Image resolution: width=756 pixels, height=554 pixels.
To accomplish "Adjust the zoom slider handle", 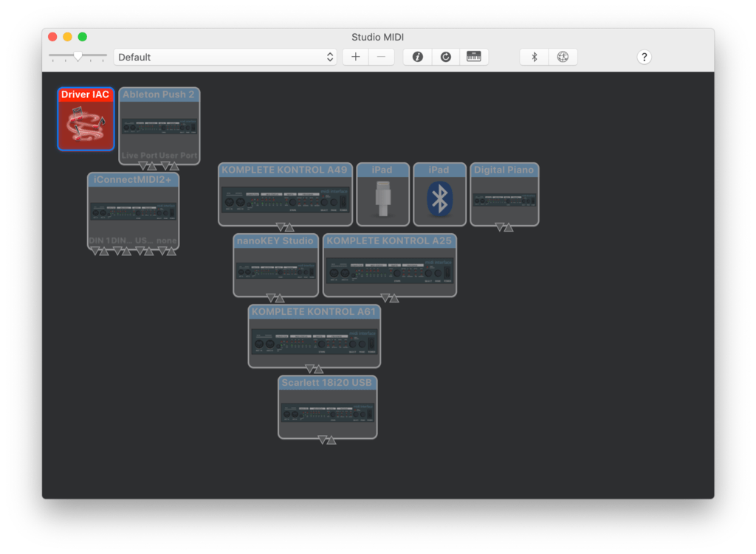I will click(78, 55).
